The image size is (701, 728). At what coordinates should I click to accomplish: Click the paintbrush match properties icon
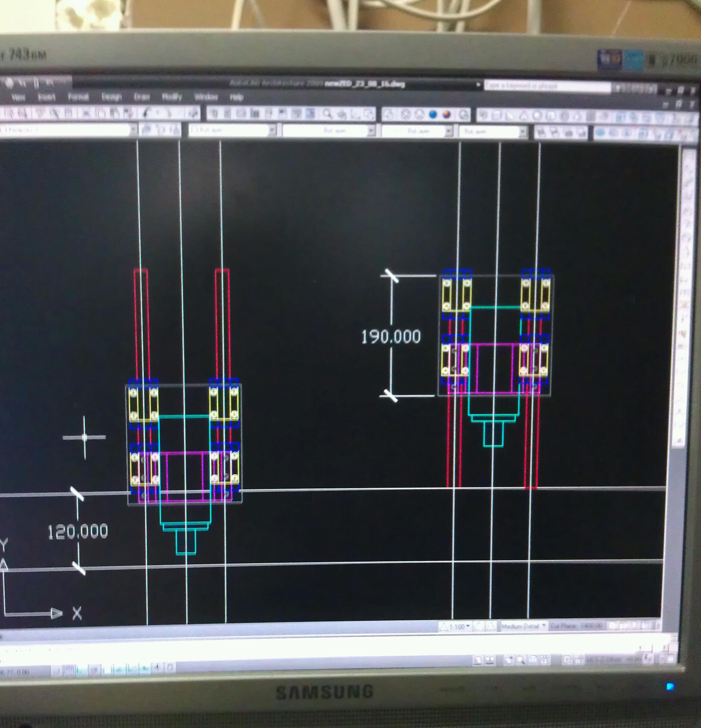147,112
